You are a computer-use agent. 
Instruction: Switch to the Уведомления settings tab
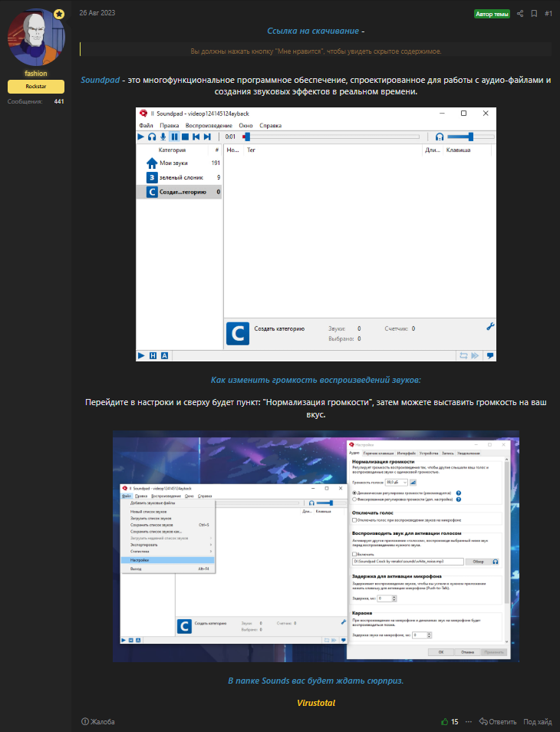(x=468, y=453)
